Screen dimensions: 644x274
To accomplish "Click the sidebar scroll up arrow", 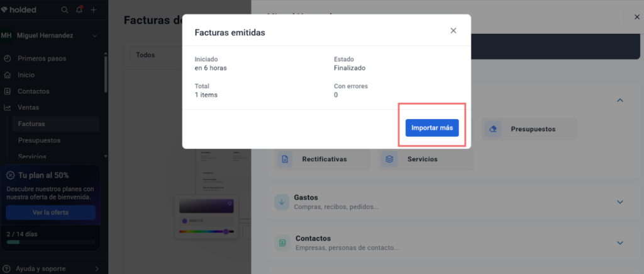I will click(x=106, y=54).
